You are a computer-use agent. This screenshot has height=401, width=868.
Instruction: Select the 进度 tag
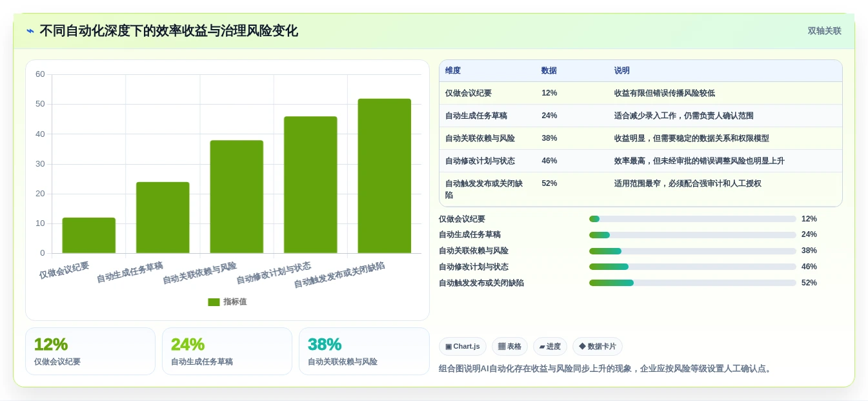click(550, 347)
